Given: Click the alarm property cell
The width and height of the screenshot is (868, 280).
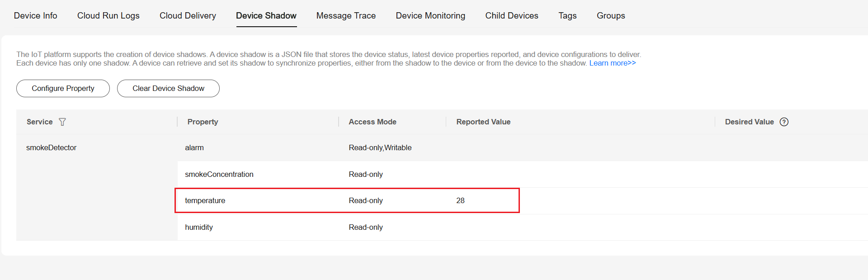Looking at the screenshot, I should point(194,147).
